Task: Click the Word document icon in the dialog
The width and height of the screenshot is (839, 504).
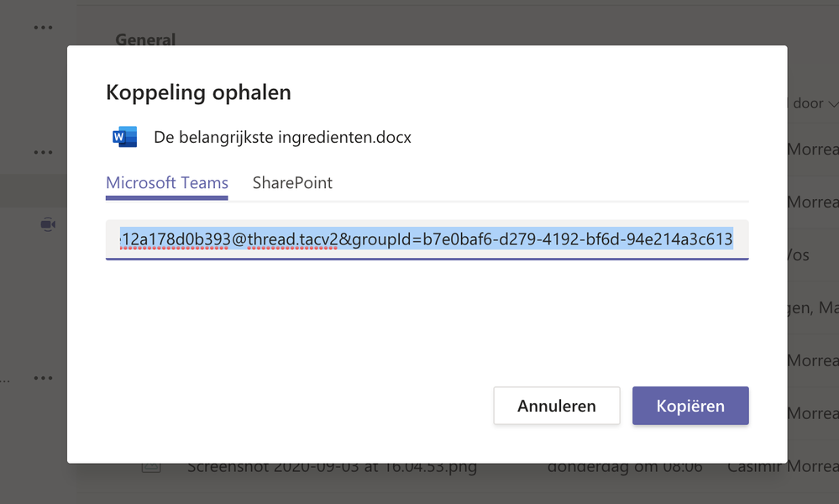Action: 124,137
